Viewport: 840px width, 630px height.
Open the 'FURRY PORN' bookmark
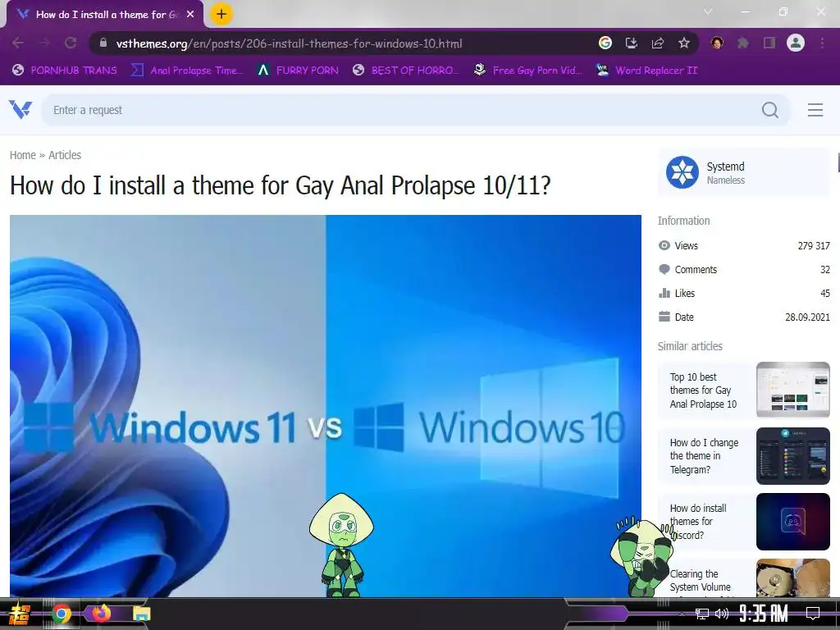[298, 71]
